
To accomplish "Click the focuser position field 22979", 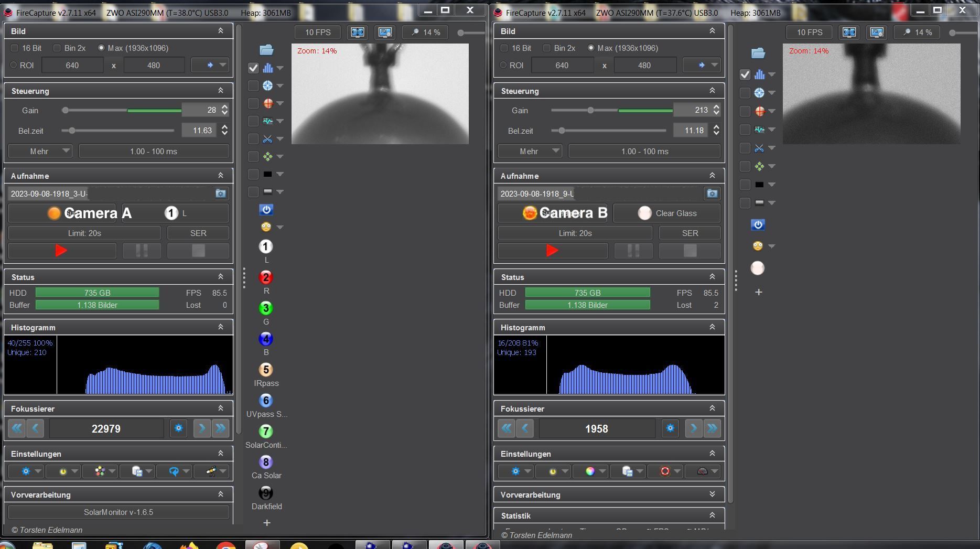I will pyautogui.click(x=106, y=428).
